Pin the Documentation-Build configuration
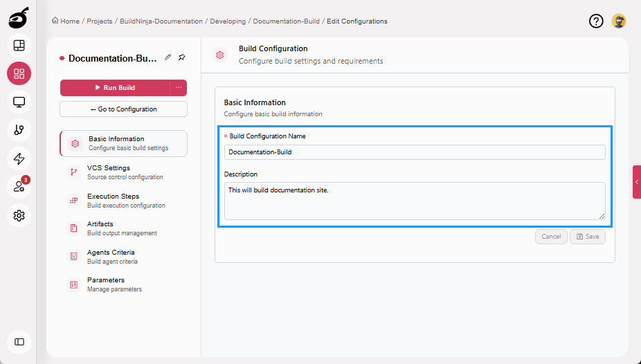641x364 pixels. pyautogui.click(x=182, y=57)
